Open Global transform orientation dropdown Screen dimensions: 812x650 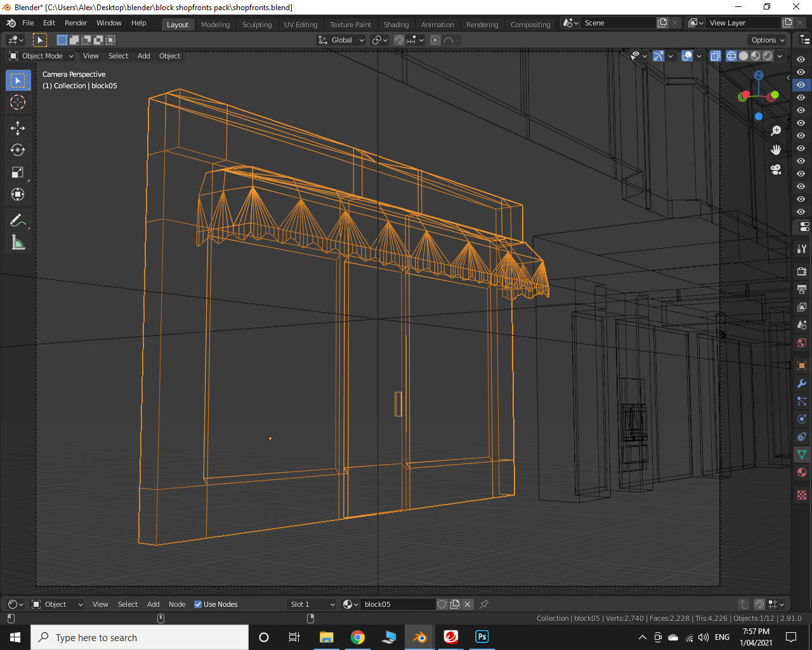[341, 40]
